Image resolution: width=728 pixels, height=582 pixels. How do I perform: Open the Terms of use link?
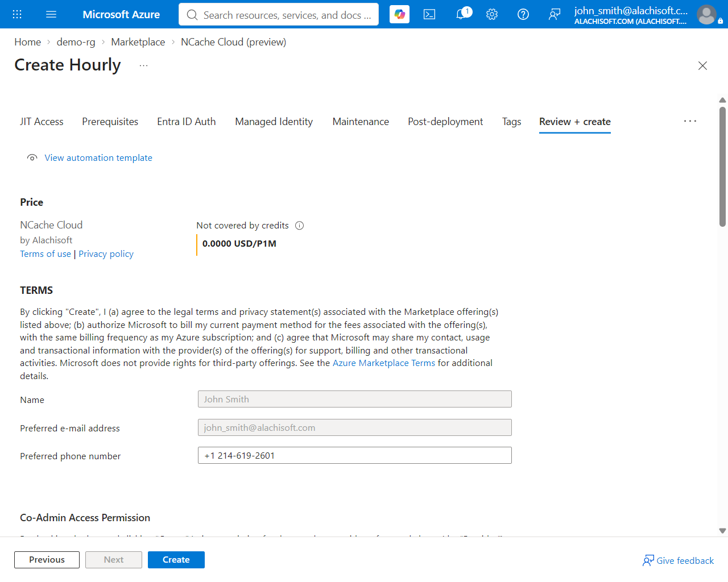45,254
